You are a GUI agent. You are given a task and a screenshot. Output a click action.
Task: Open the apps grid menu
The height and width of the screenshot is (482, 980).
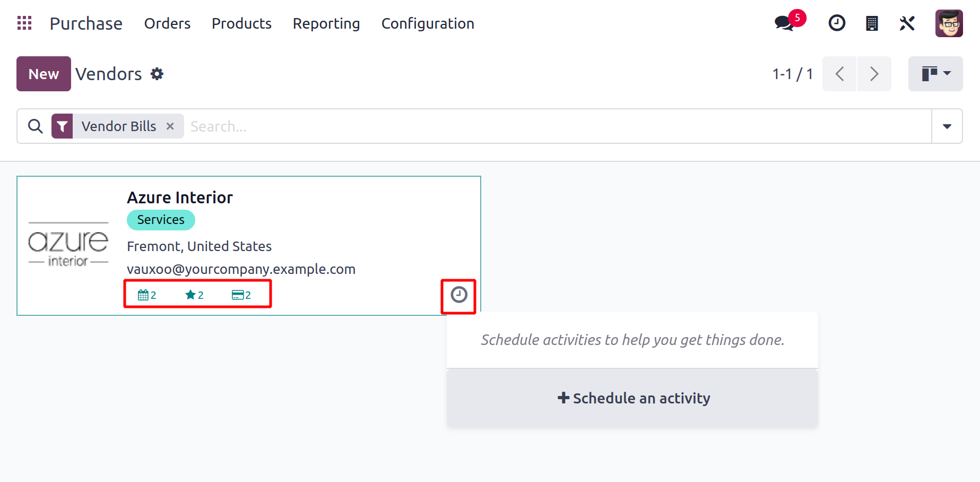(24, 23)
